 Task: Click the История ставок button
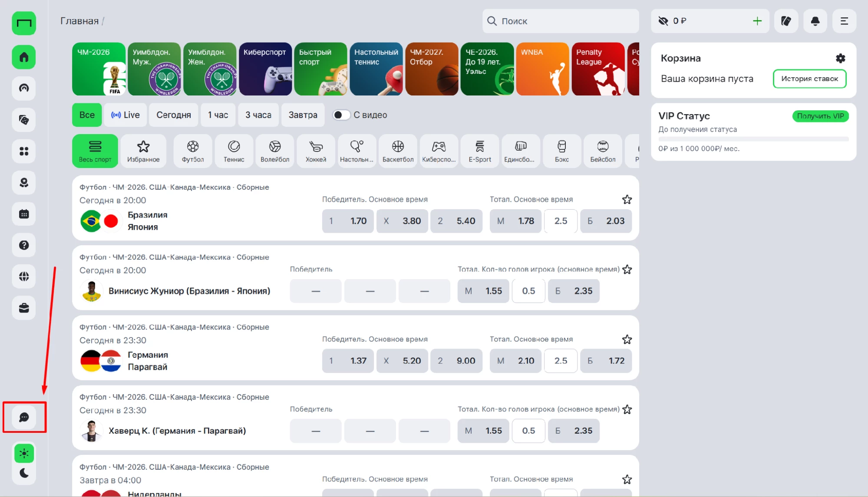click(x=809, y=79)
